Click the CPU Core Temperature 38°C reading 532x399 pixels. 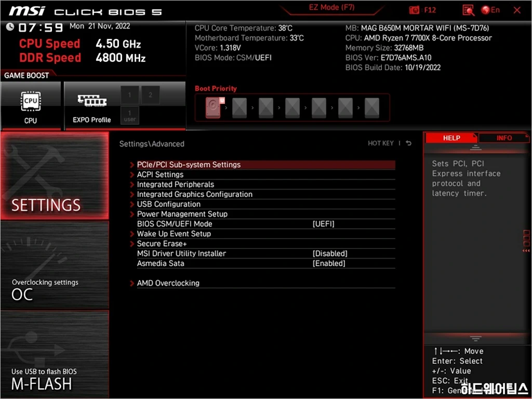[243, 28]
